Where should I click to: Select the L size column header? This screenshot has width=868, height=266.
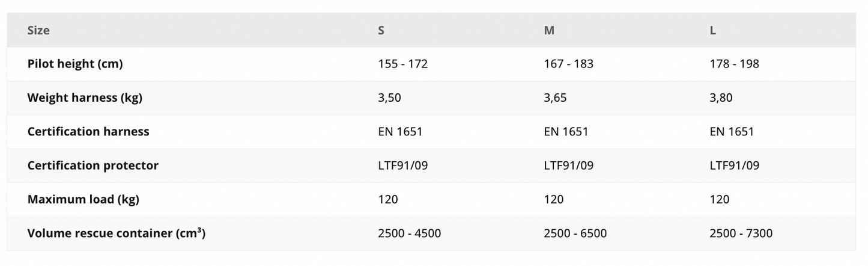(713, 30)
